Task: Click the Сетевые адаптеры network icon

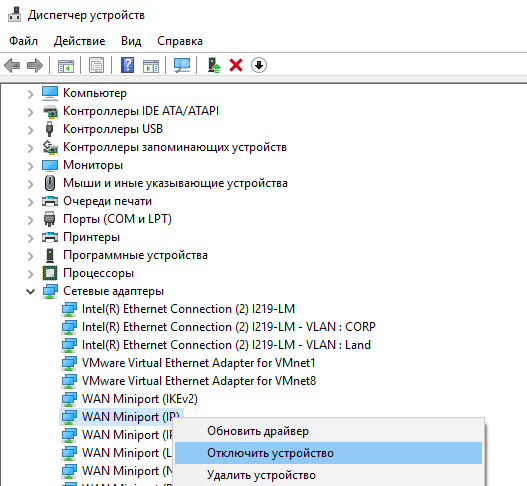Action: coord(50,291)
